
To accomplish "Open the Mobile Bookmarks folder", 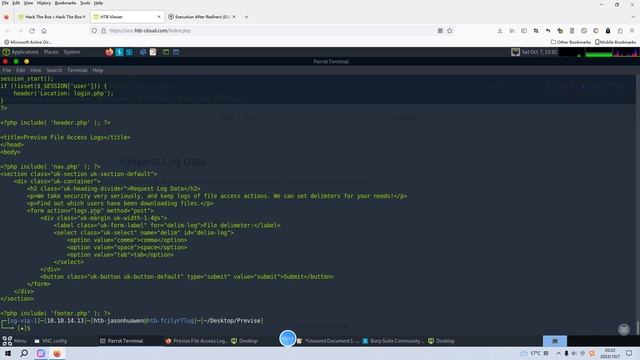I will (x=616, y=42).
